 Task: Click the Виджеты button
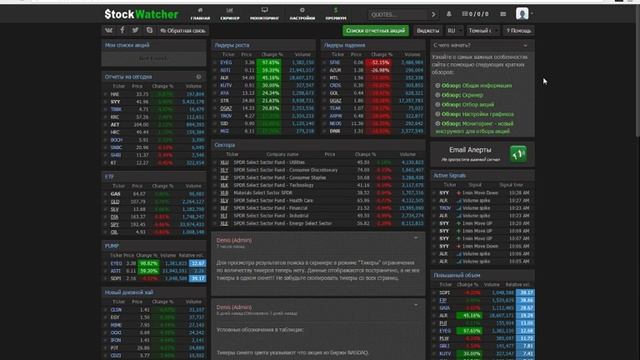[x=428, y=31]
